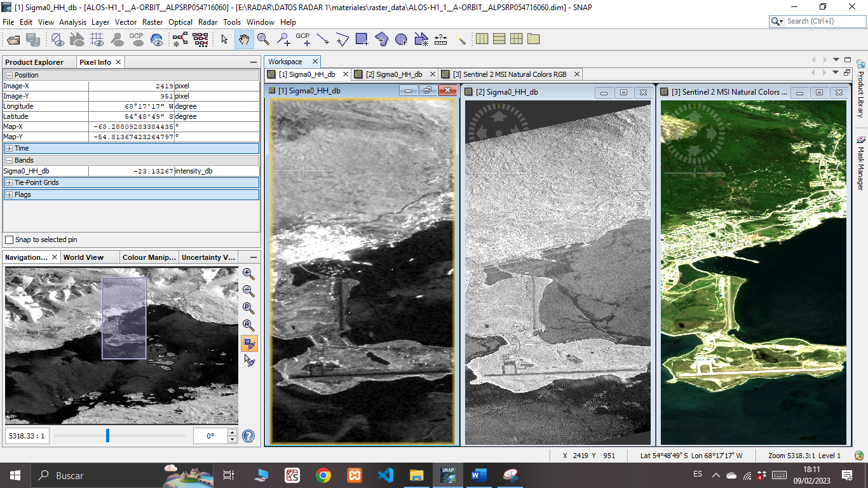
Task: Toggle the synchronise cursor button
Action: coord(250,361)
